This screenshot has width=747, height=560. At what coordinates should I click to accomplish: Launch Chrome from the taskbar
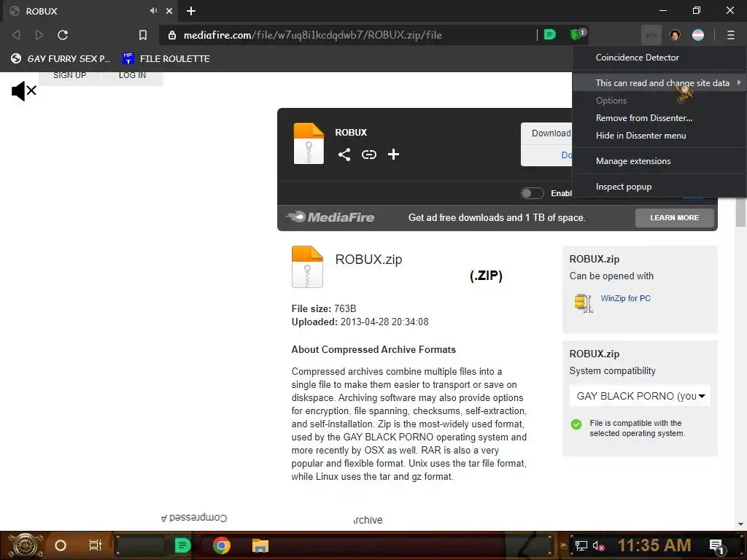222,545
